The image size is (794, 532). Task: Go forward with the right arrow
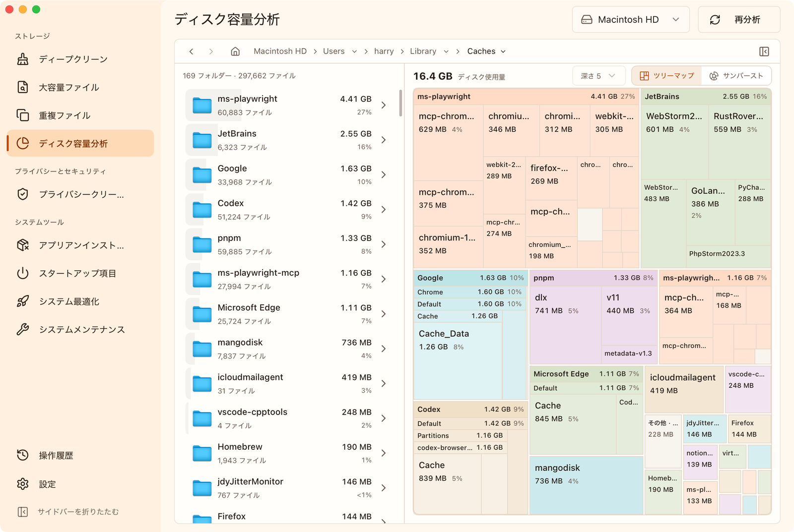point(211,51)
